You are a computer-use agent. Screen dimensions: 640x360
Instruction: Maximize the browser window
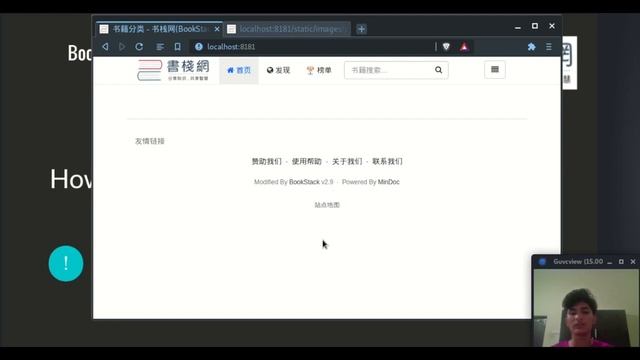point(535,26)
